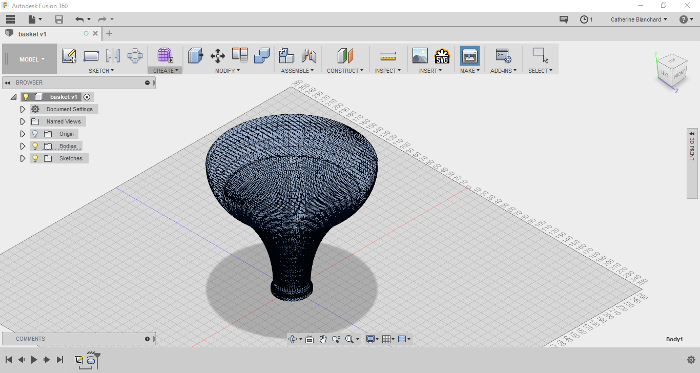
Task: Redo the last action
Action: (x=102, y=19)
